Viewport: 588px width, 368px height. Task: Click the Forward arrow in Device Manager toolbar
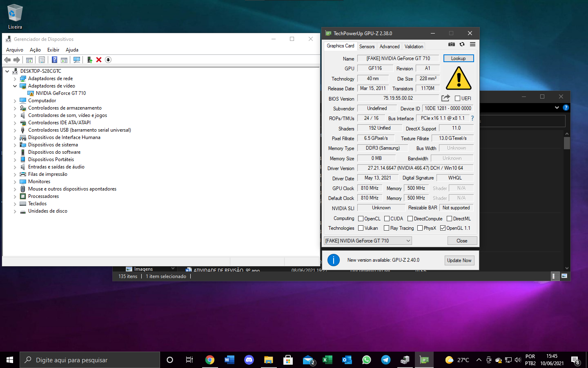click(x=17, y=60)
